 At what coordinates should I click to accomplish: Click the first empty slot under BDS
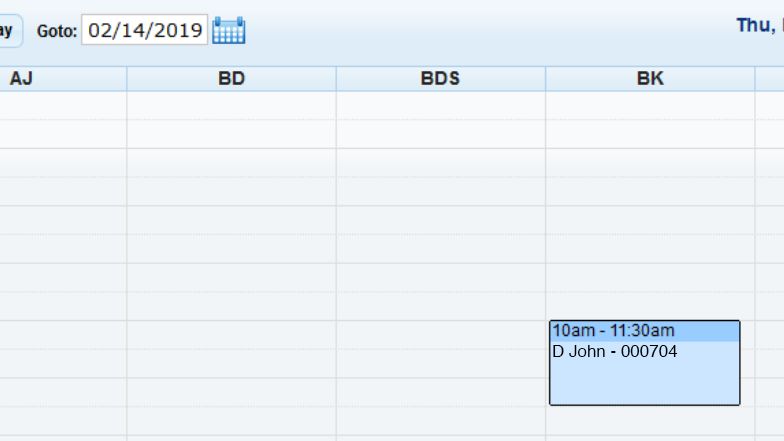440,106
